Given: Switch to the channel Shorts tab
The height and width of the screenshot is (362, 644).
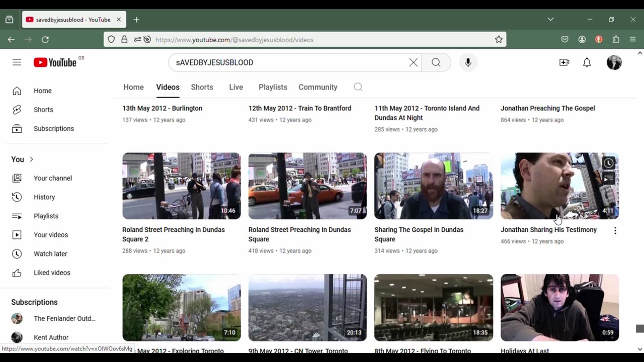Looking at the screenshot, I should coord(202,87).
